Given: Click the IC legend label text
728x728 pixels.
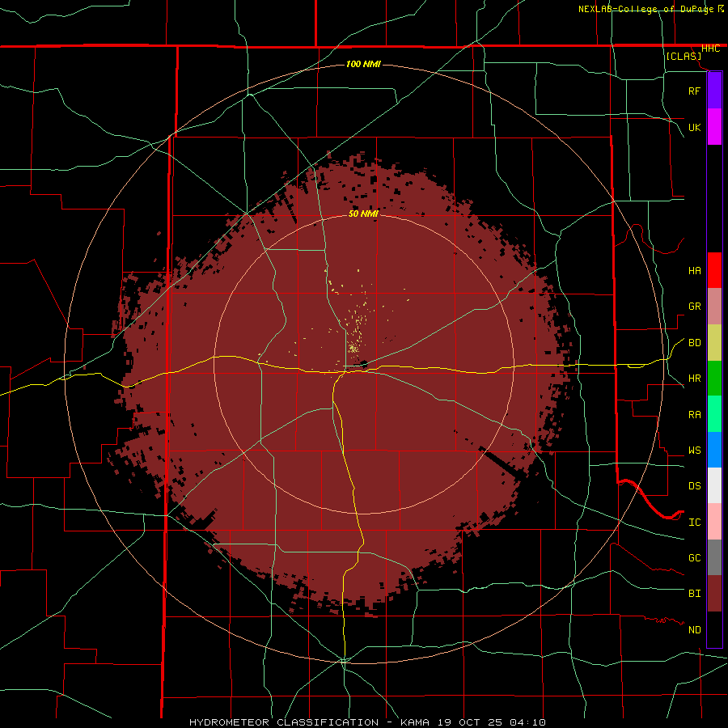Looking at the screenshot, I should coord(694,523).
